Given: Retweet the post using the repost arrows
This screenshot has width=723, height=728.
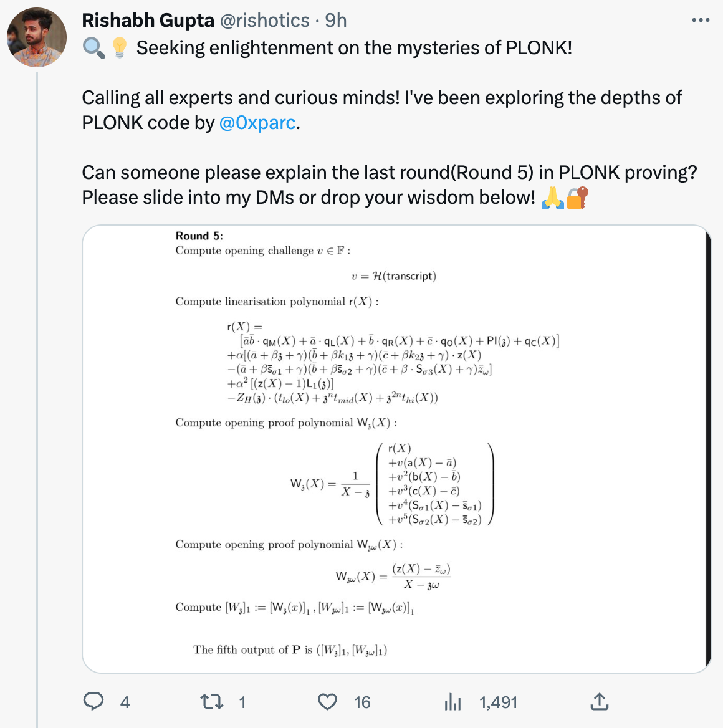Looking at the screenshot, I should 213,702.
